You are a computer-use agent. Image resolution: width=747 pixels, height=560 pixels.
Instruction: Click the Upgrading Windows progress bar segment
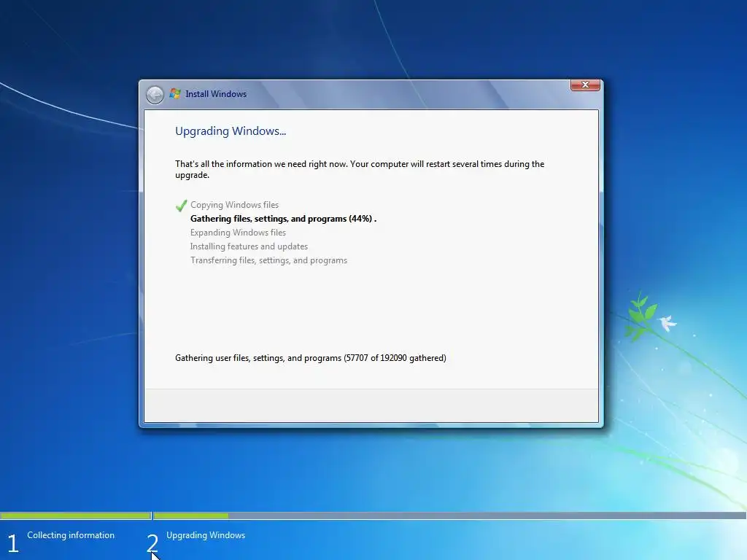pos(449,516)
